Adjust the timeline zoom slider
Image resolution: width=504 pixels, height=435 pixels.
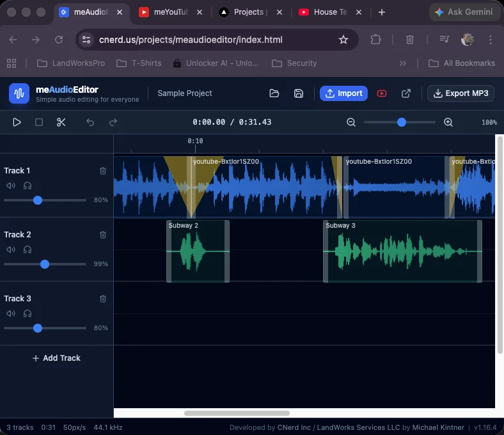pyautogui.click(x=400, y=122)
